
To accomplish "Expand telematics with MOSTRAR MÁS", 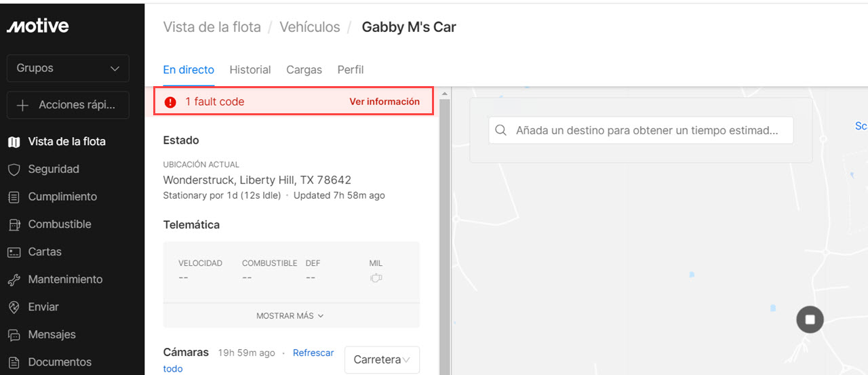I will pos(290,316).
